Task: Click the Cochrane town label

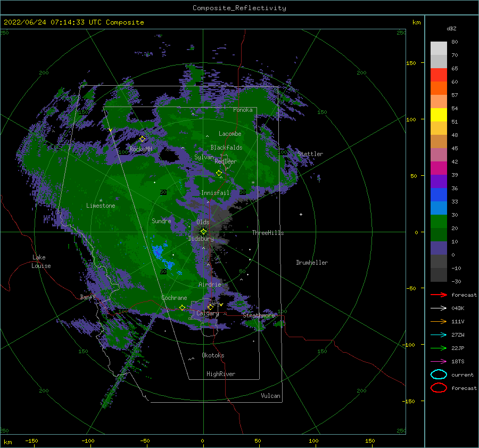Action: coord(174,298)
